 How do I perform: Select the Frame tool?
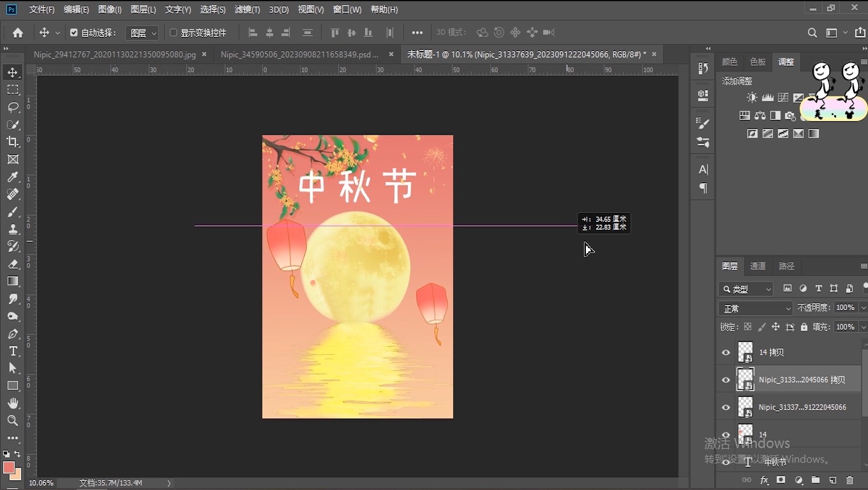(13, 160)
